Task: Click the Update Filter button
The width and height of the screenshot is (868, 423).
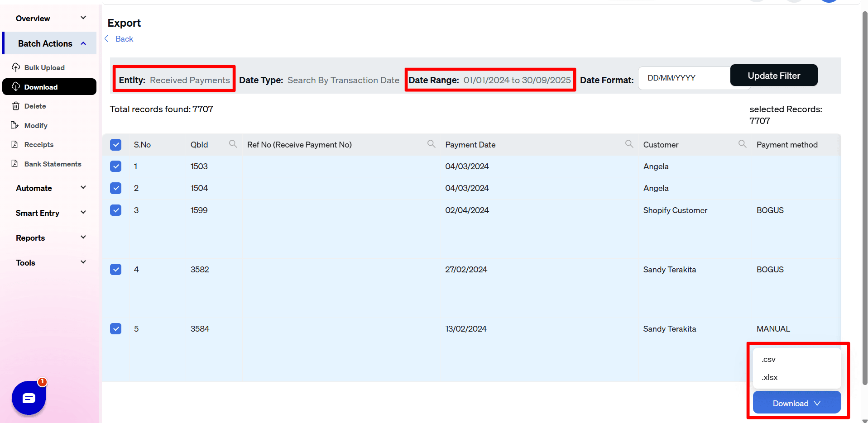Action: 774,75
